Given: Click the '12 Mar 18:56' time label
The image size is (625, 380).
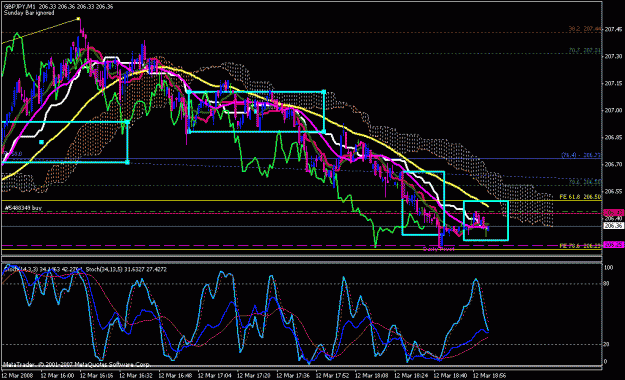Looking at the screenshot, I should pyautogui.click(x=489, y=375).
